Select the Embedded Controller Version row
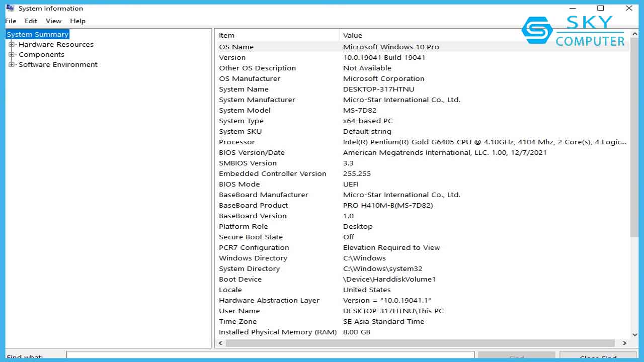 423,173
